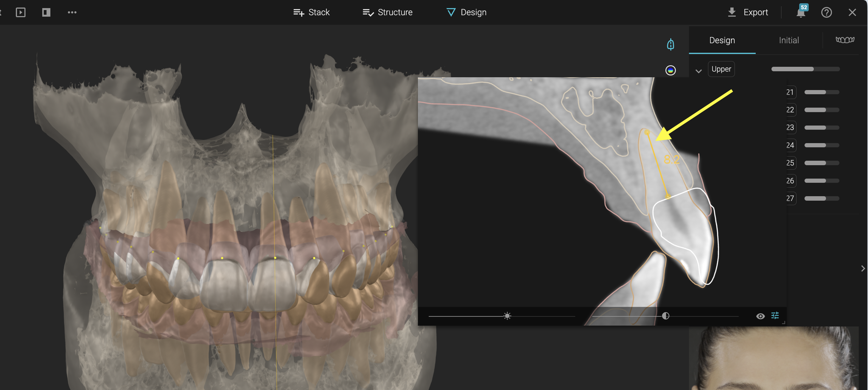868x390 pixels.
Task: Toggle the split view icon
Action: (46, 13)
